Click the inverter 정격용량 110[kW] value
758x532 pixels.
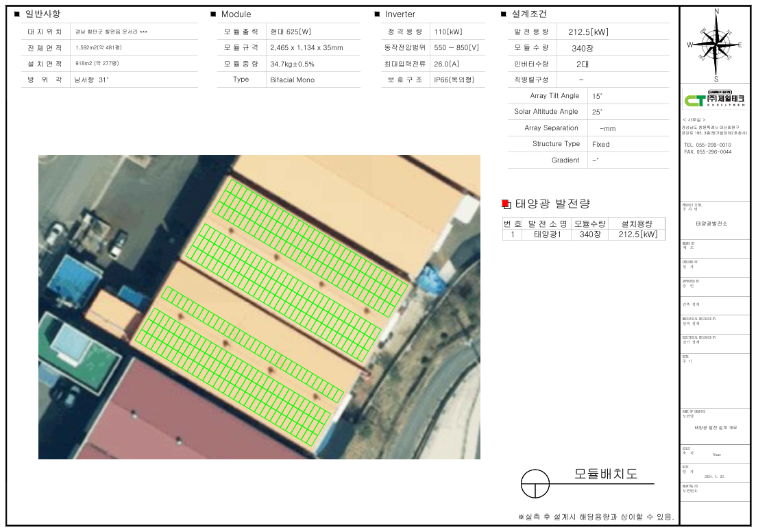[x=448, y=32]
